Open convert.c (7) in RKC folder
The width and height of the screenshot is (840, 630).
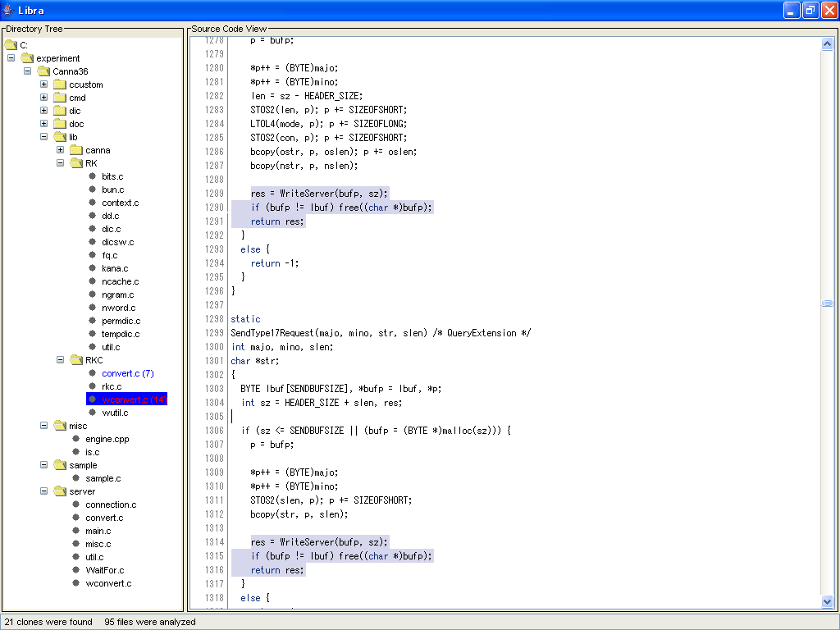[127, 373]
